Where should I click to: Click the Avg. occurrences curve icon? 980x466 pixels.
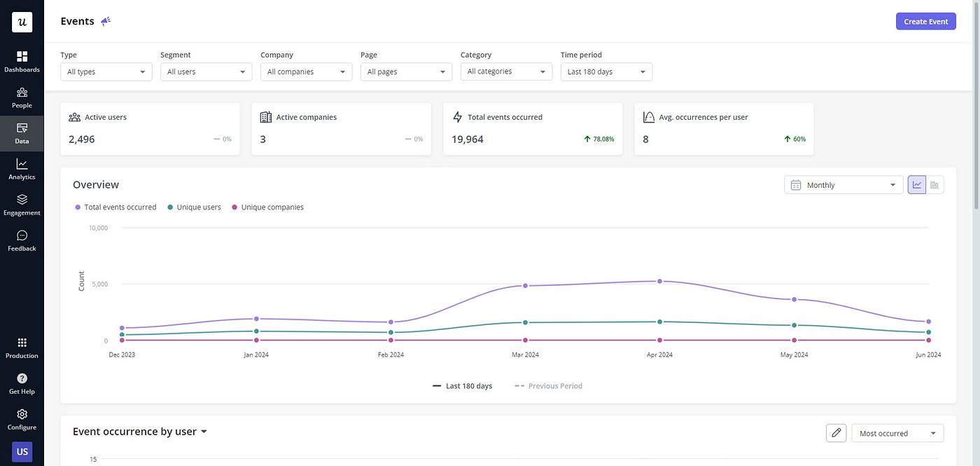click(x=648, y=117)
